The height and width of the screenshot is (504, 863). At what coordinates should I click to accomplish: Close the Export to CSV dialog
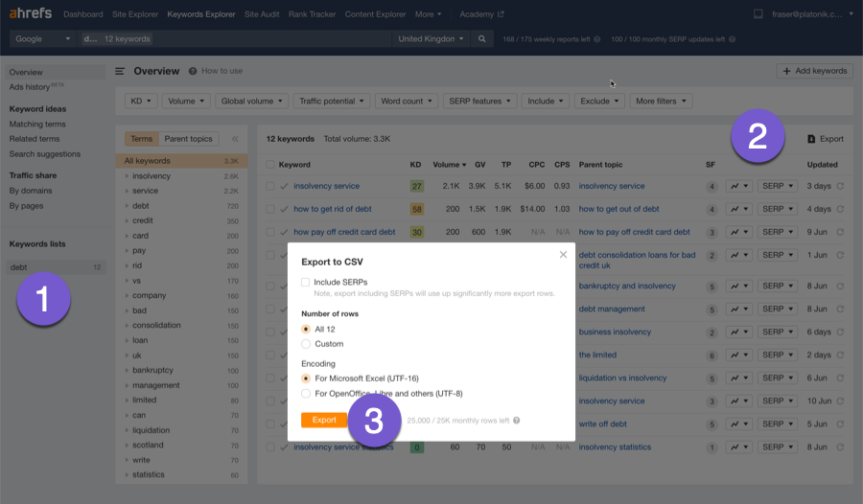[x=563, y=255]
